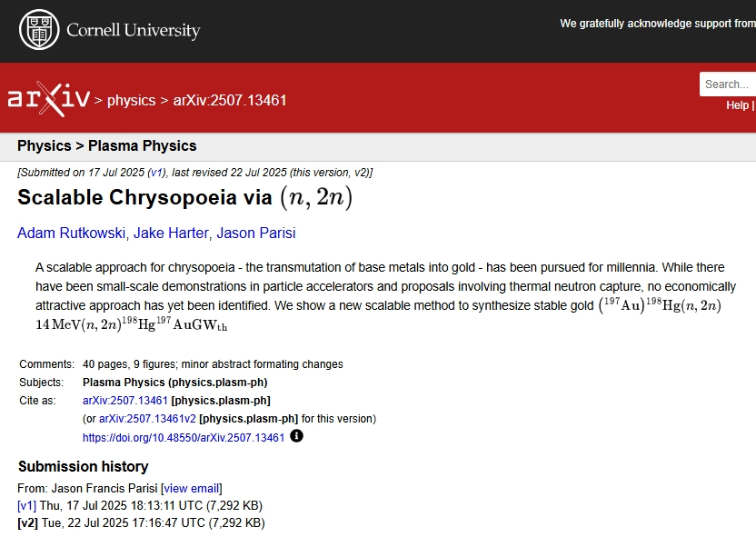756x547 pixels.
Task: Click the DOI info circle icon
Action: pyautogui.click(x=296, y=436)
